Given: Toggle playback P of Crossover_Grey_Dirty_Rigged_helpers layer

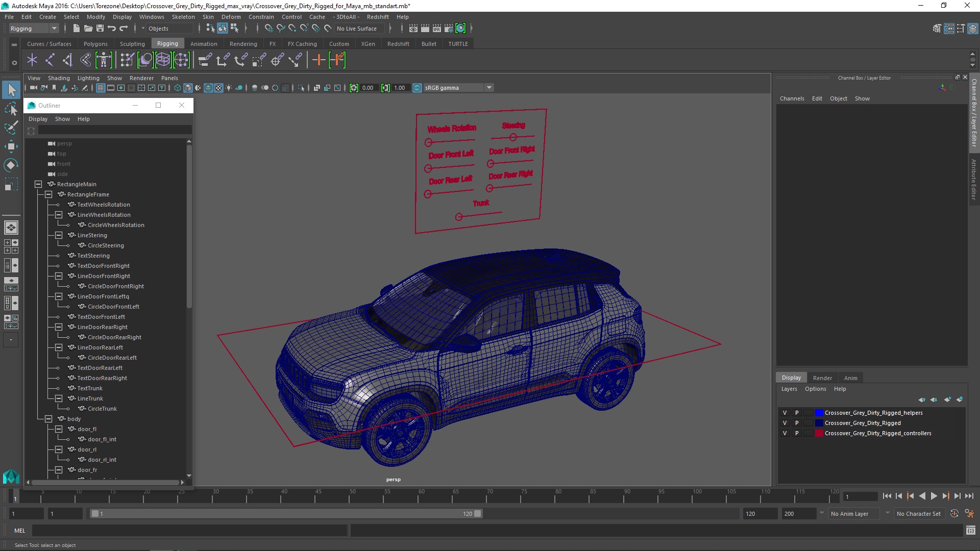Looking at the screenshot, I should coord(796,413).
